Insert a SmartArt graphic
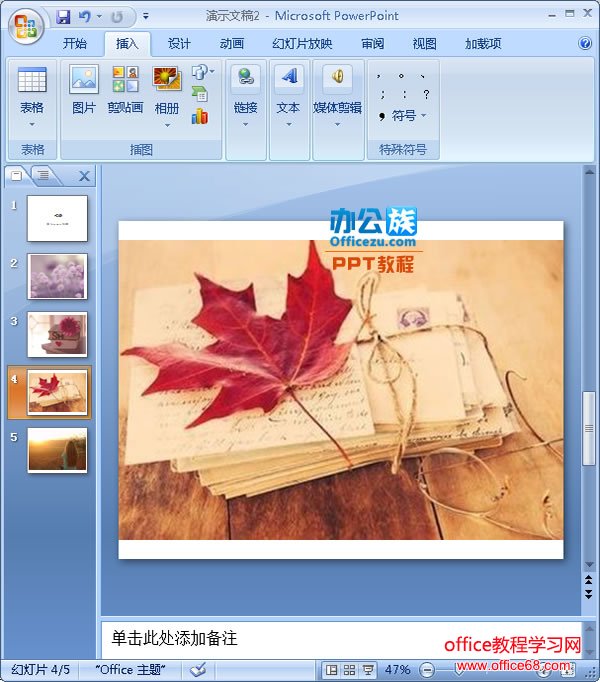600x682 pixels. click(x=200, y=94)
